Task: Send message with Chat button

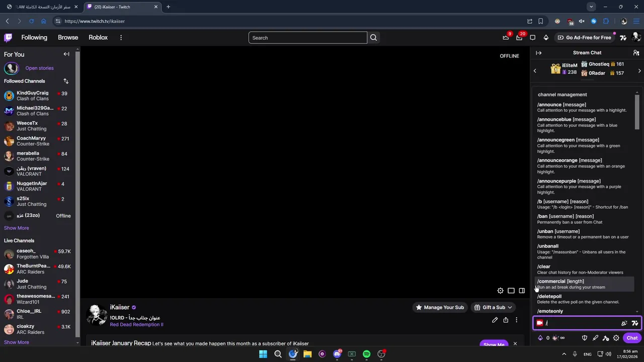Action: point(632,338)
